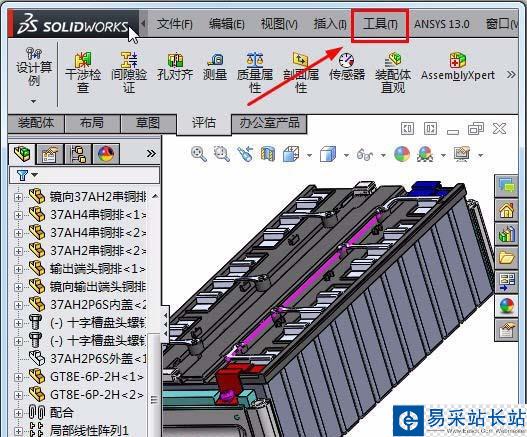Image resolution: width=527 pixels, height=437 pixels.
Task: Open the 干涉检查 interference check tool
Action: (83, 72)
